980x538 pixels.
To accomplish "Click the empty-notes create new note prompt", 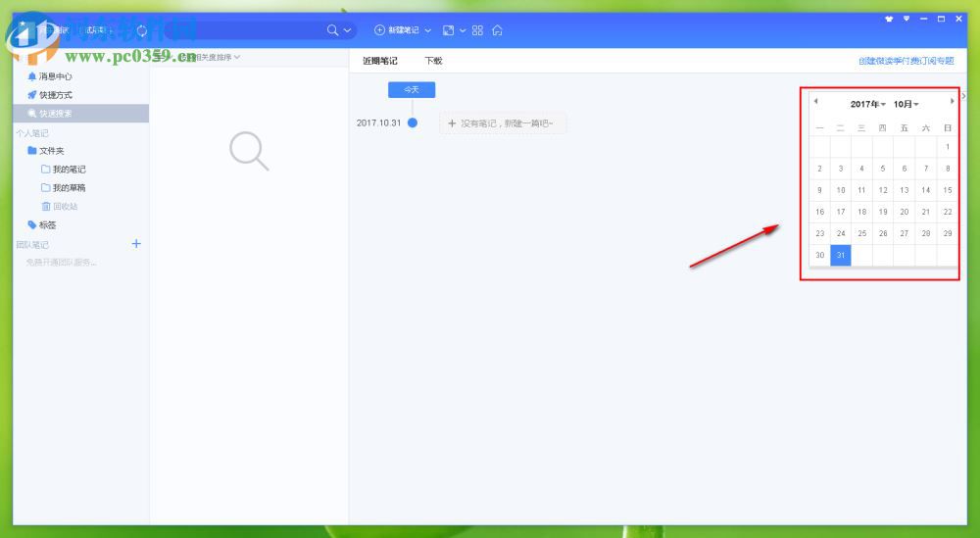I will pos(503,123).
